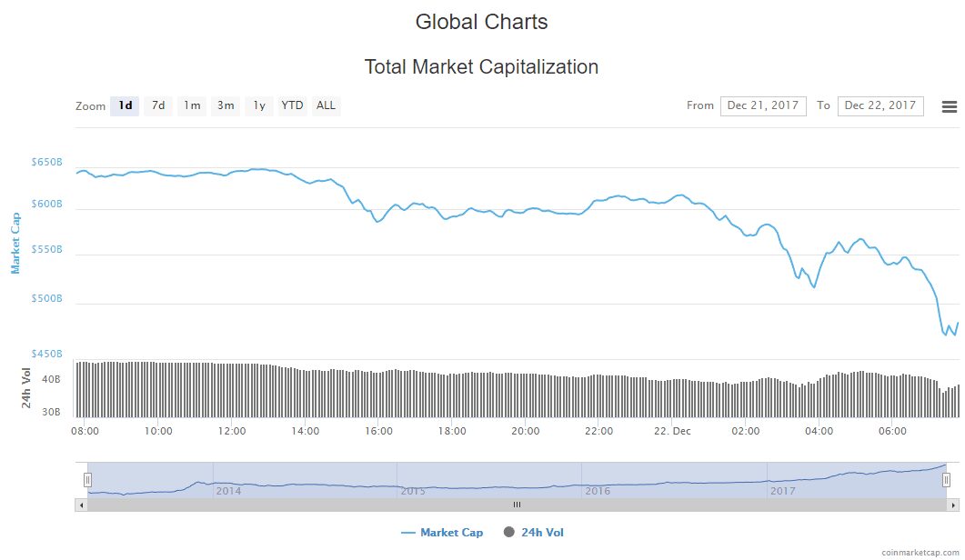Toggle the Market Cap legend series
The height and width of the screenshot is (560, 965).
coord(442,533)
